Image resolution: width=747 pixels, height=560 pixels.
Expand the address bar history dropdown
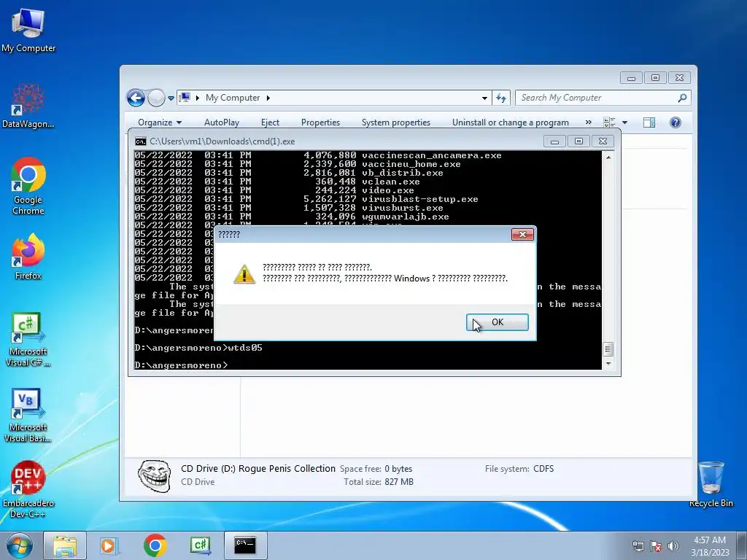point(484,98)
